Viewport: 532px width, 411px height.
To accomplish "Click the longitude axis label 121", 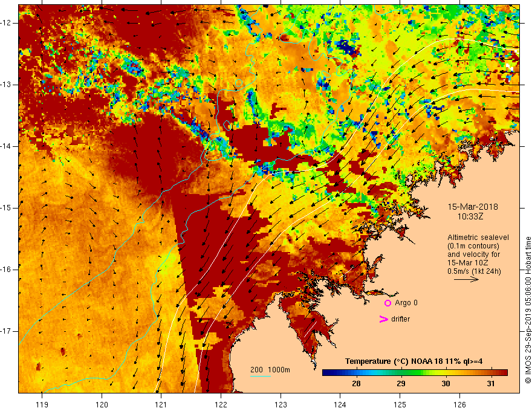I will (x=161, y=404).
